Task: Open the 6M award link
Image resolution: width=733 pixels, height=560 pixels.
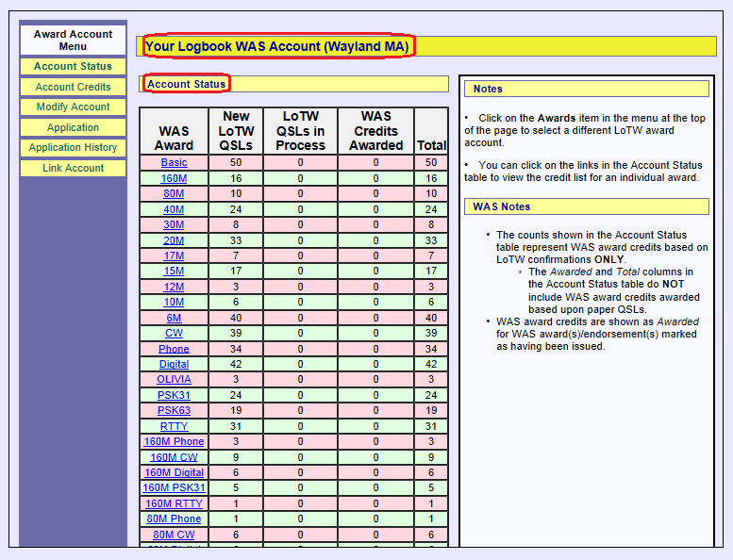Action: (x=174, y=318)
